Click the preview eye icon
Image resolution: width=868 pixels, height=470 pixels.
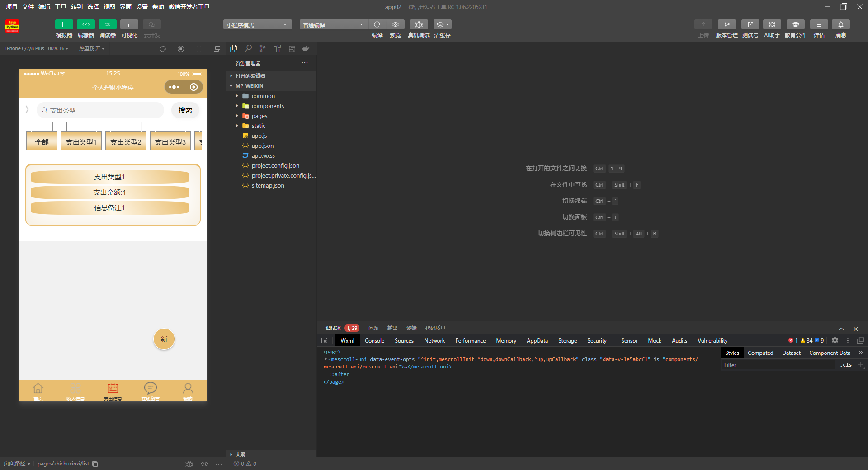click(x=396, y=24)
